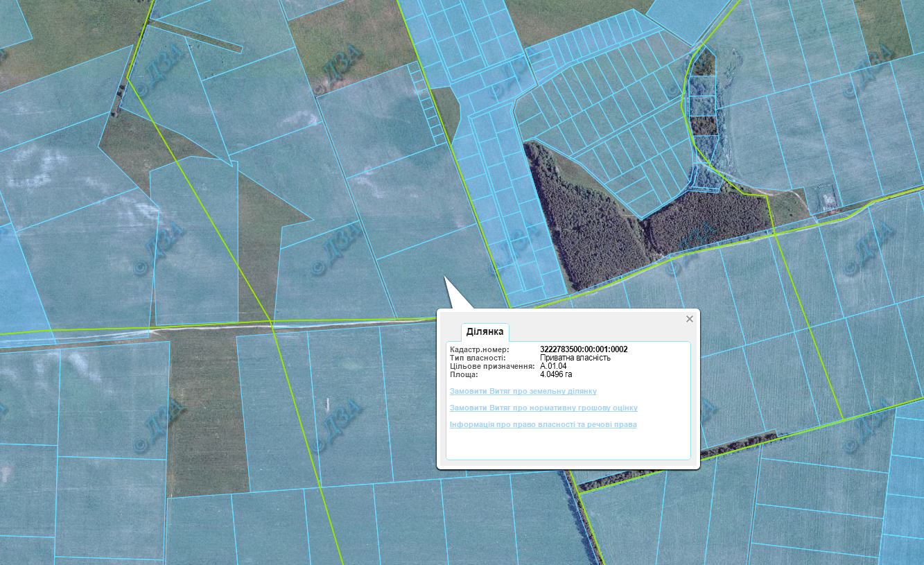Click the 4.0496 га area value

556,374
